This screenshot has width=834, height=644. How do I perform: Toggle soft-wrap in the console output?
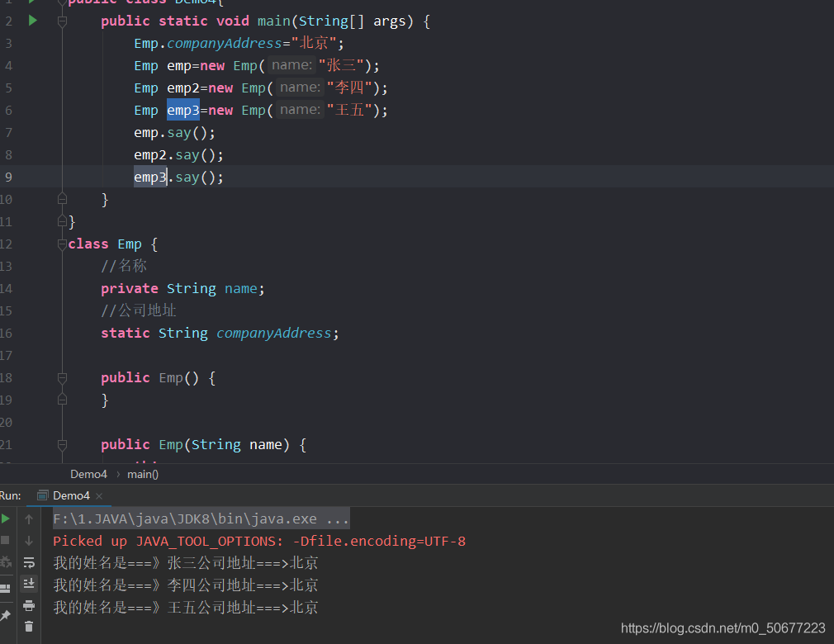tap(29, 562)
